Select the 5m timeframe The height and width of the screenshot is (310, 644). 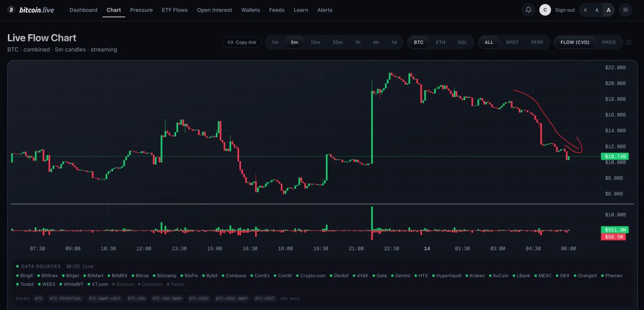coord(295,42)
